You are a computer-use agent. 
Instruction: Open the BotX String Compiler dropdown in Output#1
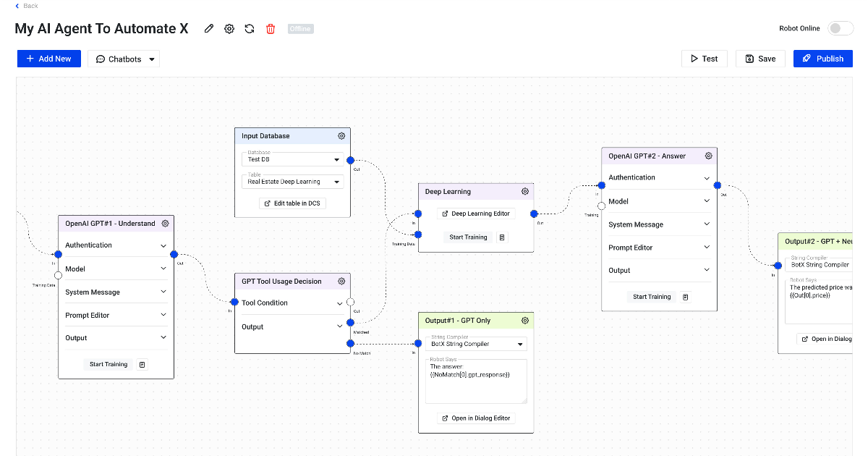click(x=475, y=343)
